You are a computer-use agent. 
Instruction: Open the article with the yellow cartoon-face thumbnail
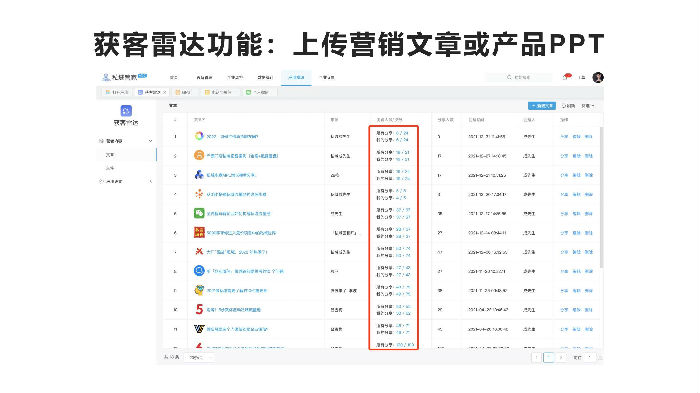[x=199, y=290]
